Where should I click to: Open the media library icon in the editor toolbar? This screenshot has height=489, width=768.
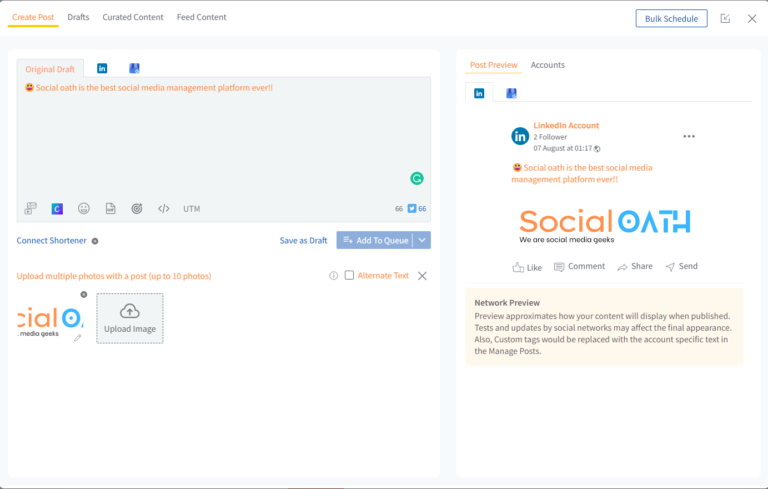coord(30,208)
